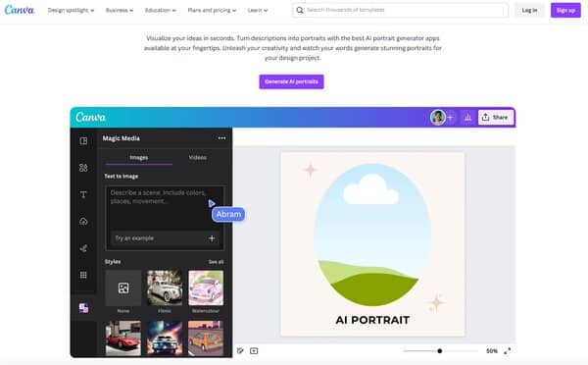Screen dimensions: 588x365
Task: Click the Magic Media panel title
Action: click(122, 138)
